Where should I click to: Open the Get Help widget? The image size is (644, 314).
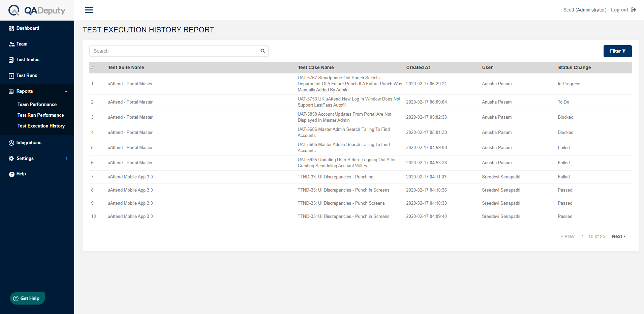(x=27, y=298)
